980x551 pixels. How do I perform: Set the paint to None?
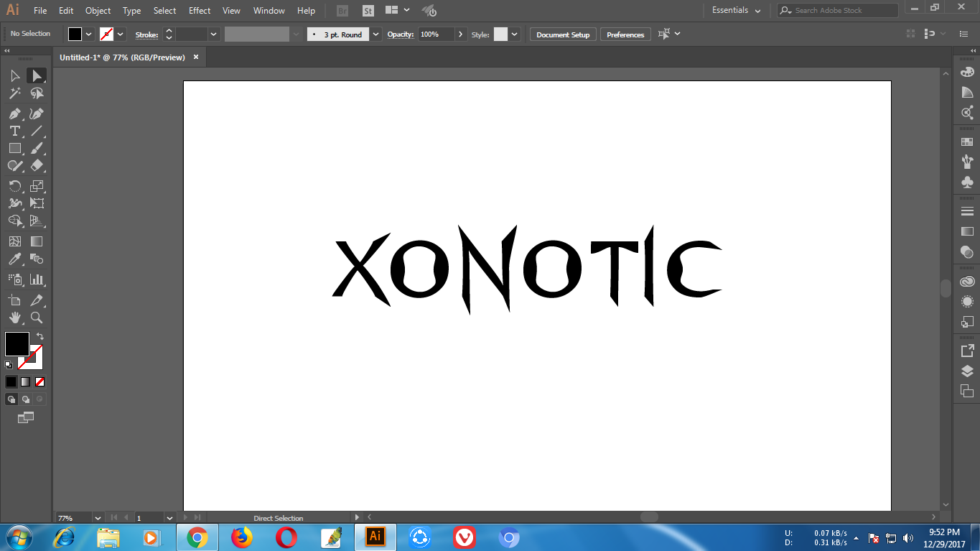[x=40, y=381]
